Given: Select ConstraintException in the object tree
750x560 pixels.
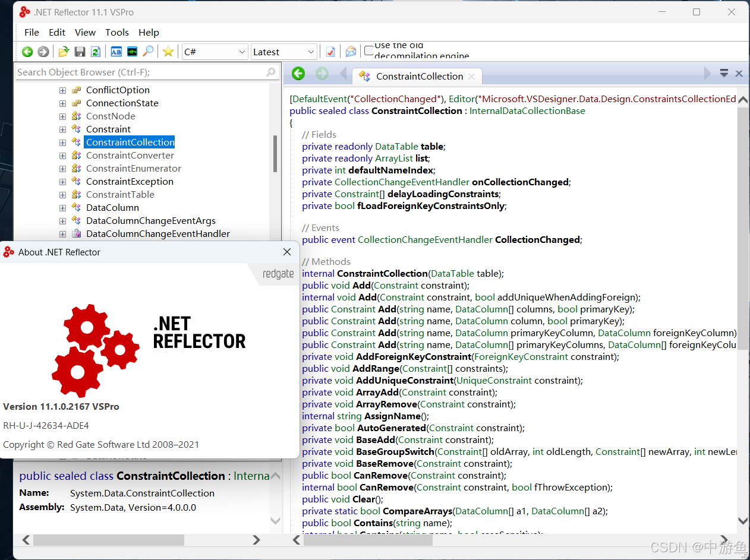Looking at the screenshot, I should click(130, 181).
